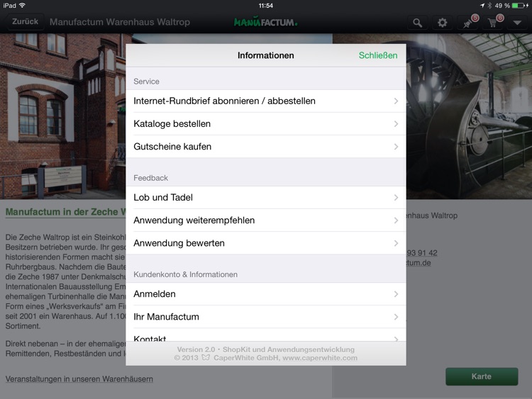Click the Manufactum Warenhaus Waltrop title
This screenshot has height=399, width=532.
[x=120, y=22]
